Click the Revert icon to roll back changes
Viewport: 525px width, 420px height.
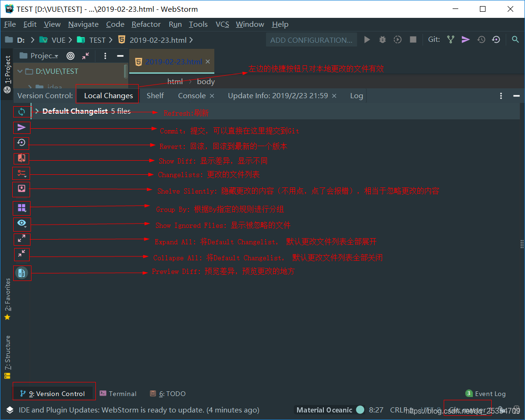point(21,143)
